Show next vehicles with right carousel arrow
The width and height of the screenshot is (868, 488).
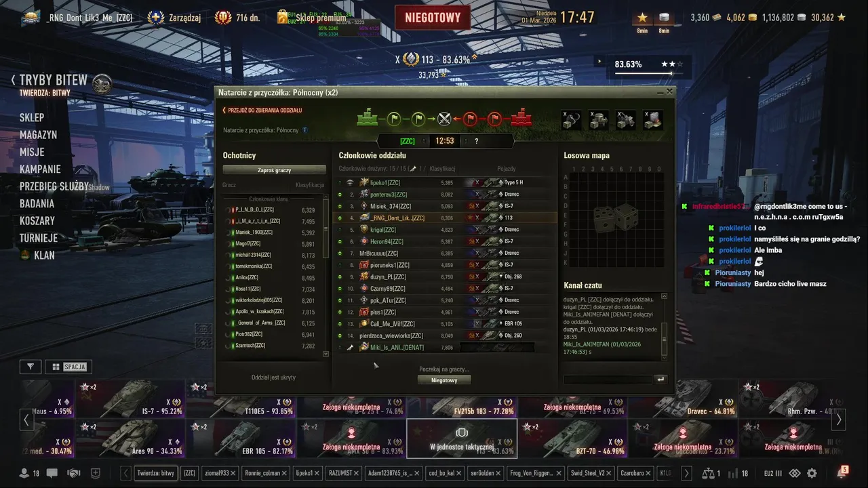click(x=839, y=420)
